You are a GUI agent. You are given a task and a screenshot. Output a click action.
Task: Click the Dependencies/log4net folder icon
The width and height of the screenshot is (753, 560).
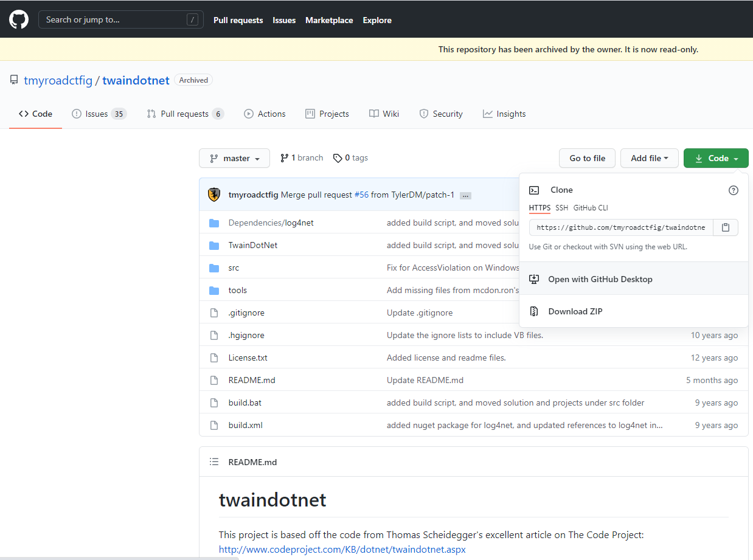pyautogui.click(x=214, y=223)
